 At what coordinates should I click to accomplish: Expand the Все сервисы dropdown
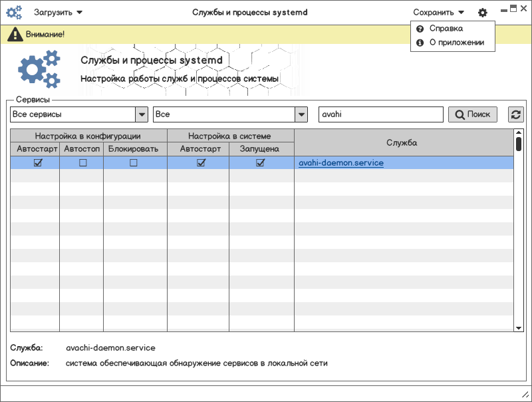coord(141,114)
